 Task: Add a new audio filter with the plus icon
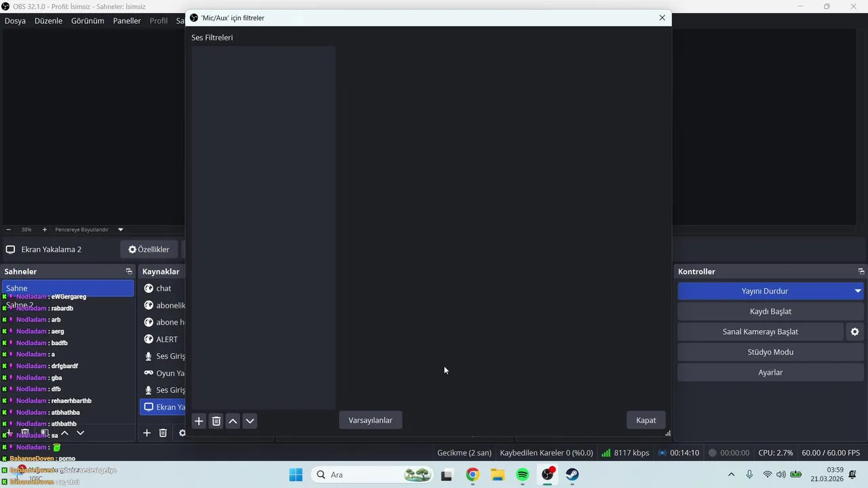pyautogui.click(x=199, y=421)
